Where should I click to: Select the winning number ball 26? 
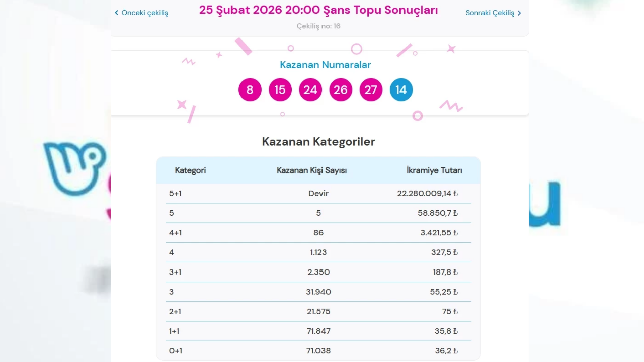[341, 89]
